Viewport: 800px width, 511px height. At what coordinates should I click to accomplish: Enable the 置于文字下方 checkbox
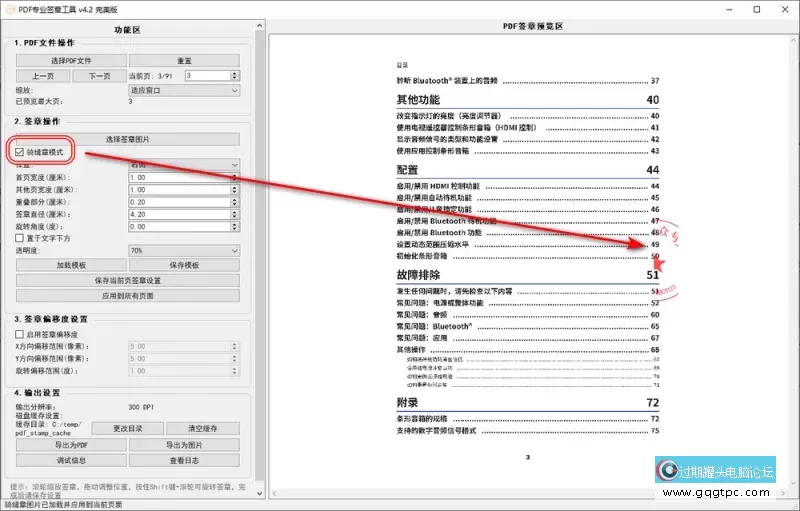[x=19, y=238]
